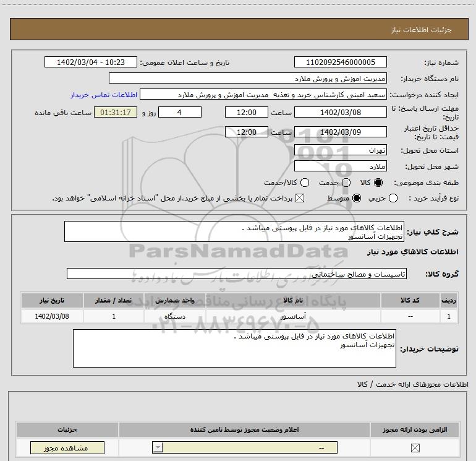
Task: Select the خدمت radio button
Action: [346, 183]
